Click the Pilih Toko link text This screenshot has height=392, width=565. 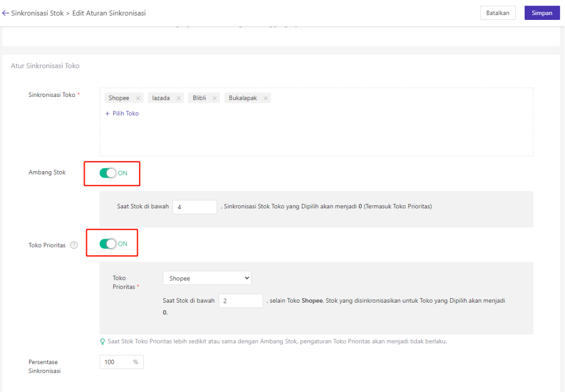(x=126, y=114)
